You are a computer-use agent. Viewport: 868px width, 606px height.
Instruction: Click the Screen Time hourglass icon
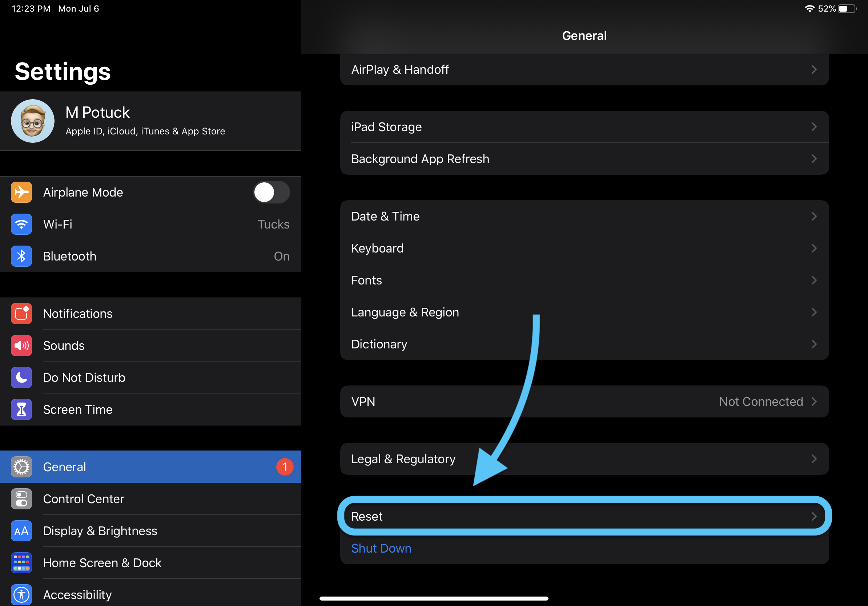point(21,409)
